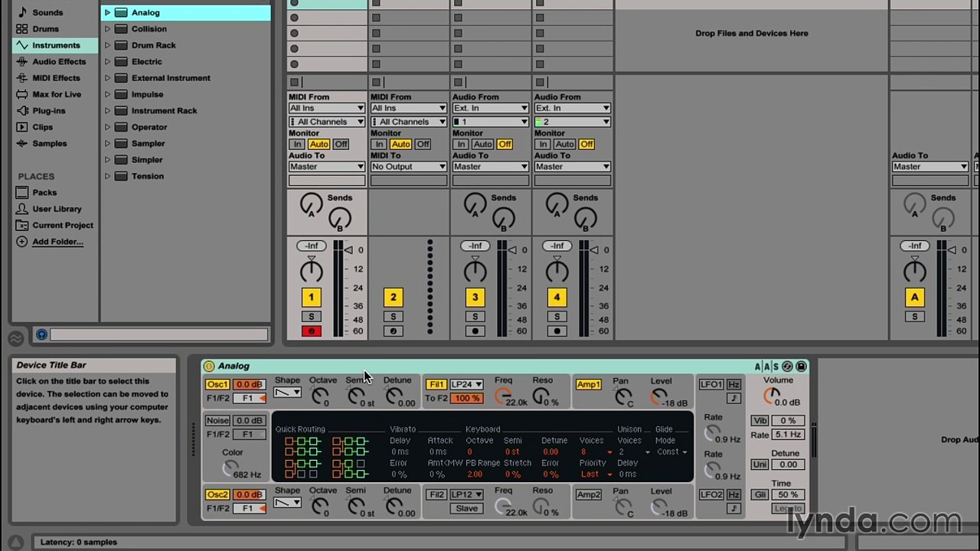Click the hot-swap preset icon on Analog device
Image resolution: width=980 pixels, height=551 pixels.
coord(787,367)
